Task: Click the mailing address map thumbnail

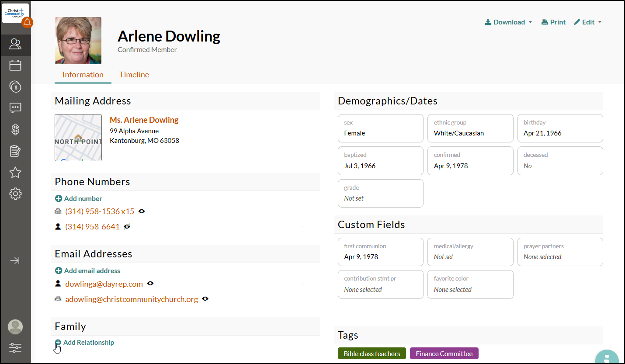Action: click(x=78, y=138)
